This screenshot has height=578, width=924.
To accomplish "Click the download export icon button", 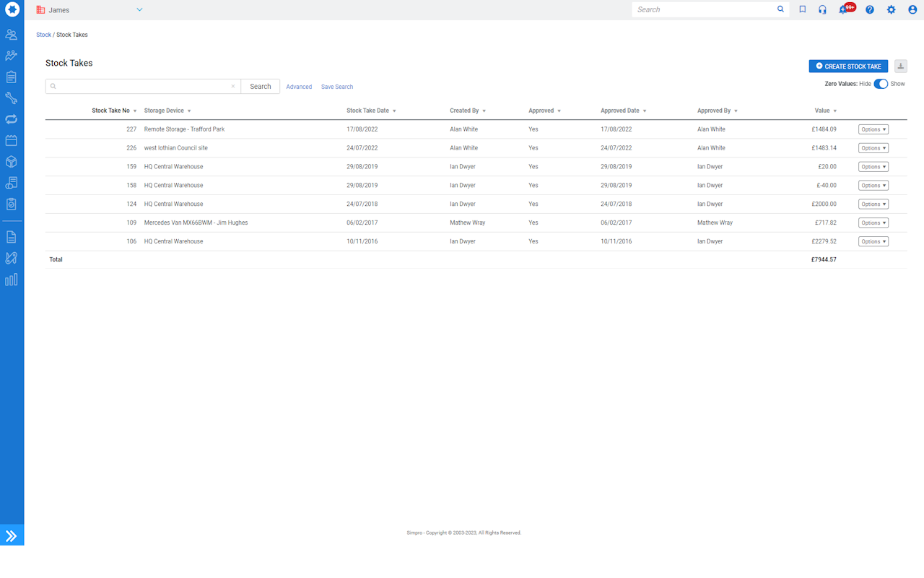I will [x=900, y=66].
